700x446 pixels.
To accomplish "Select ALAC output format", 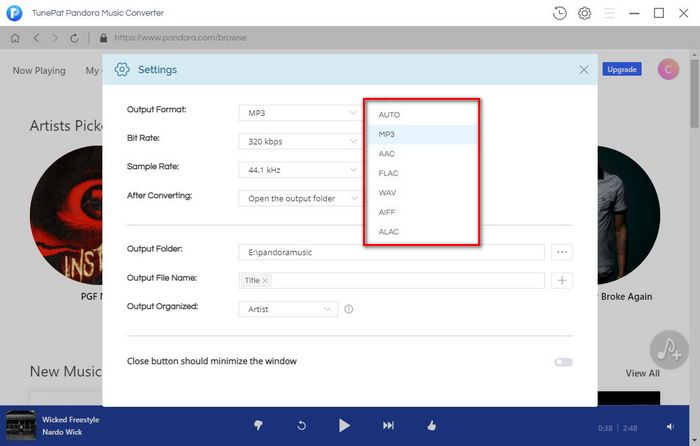I will 421,232.
